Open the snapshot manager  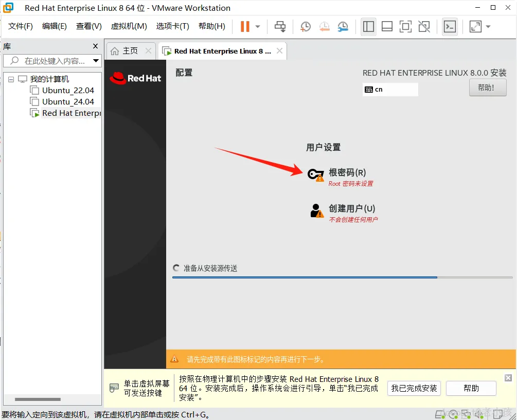click(343, 26)
